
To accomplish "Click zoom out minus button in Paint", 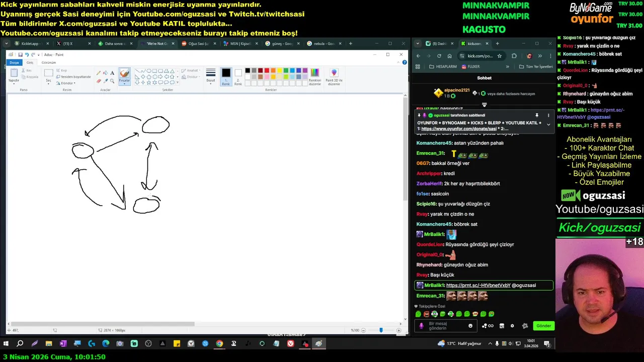I will (364, 330).
